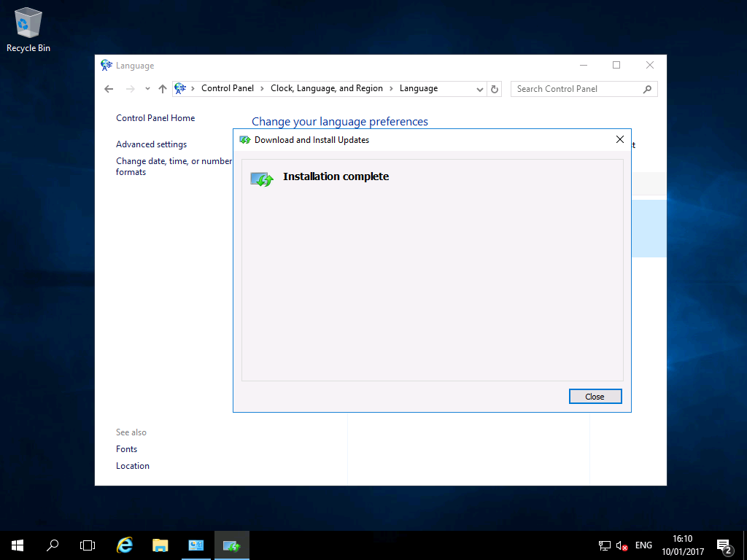Click the Clock, Language, and Region breadcrumb
Viewport: 747px width, 560px height.
click(x=327, y=88)
